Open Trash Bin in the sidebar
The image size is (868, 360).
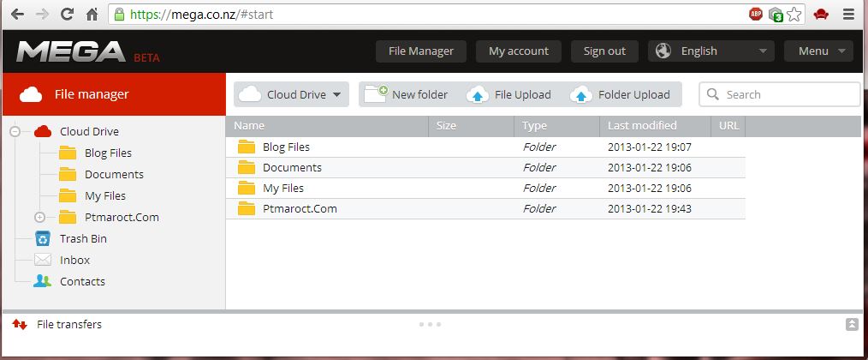coord(83,238)
